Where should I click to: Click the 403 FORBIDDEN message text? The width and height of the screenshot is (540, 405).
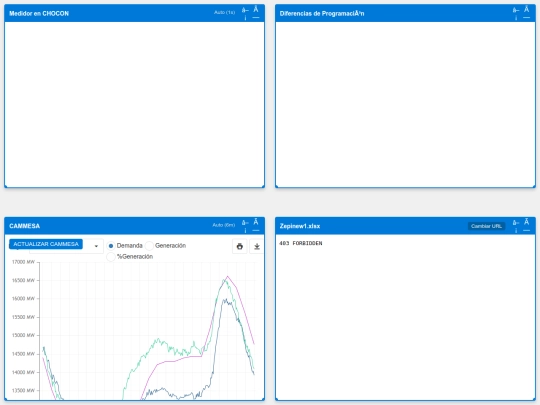(301, 243)
